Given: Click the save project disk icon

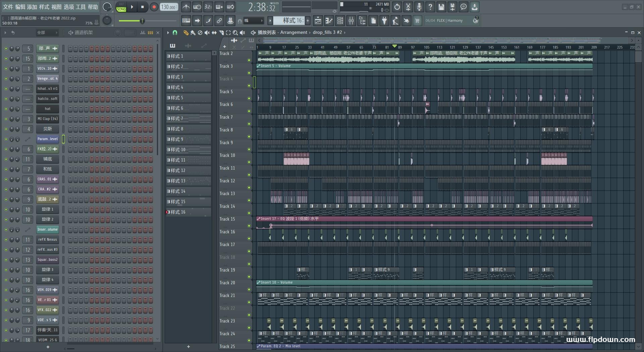Looking at the screenshot, I should (x=441, y=7).
